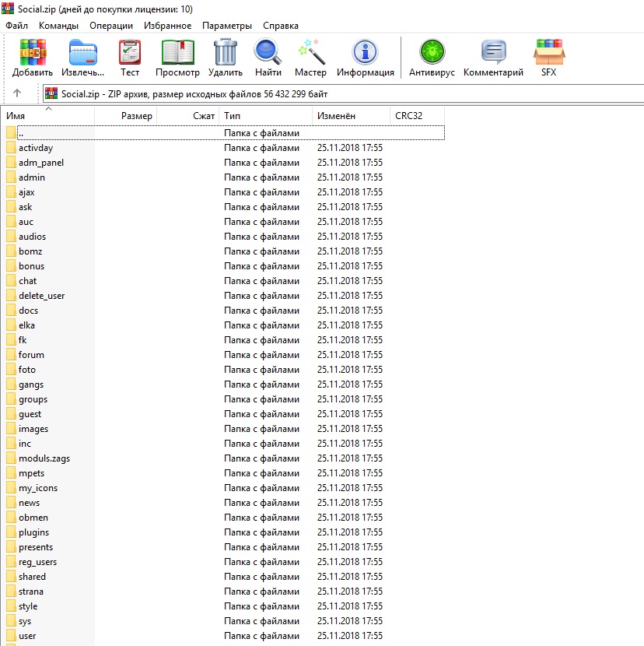Sort list by Имя column header
The image size is (644, 646).
47,116
